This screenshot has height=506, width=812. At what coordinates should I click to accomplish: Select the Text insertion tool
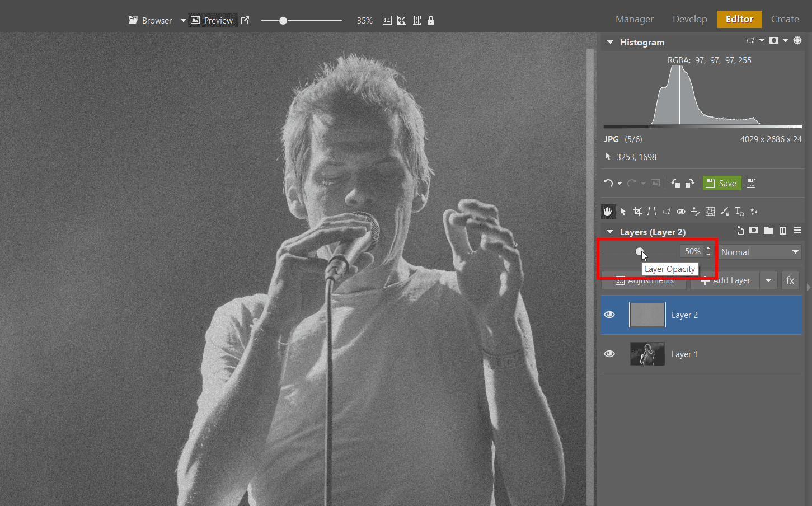[x=739, y=212]
